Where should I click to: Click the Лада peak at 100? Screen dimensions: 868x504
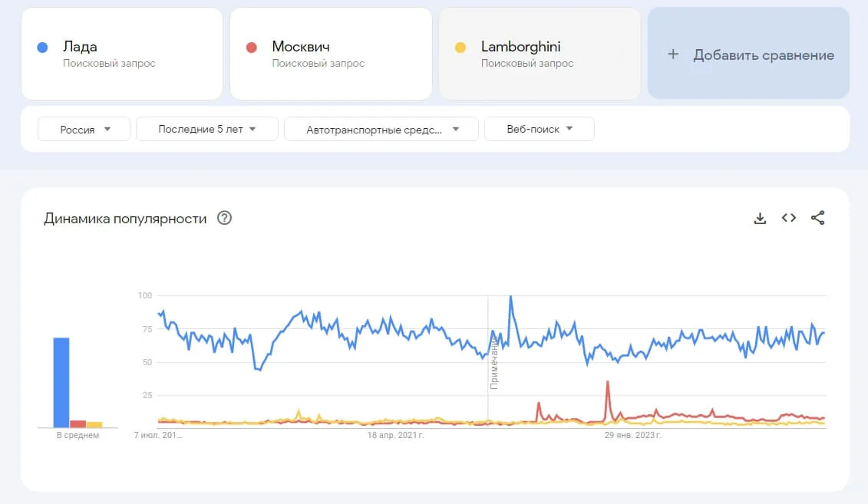[x=510, y=297]
